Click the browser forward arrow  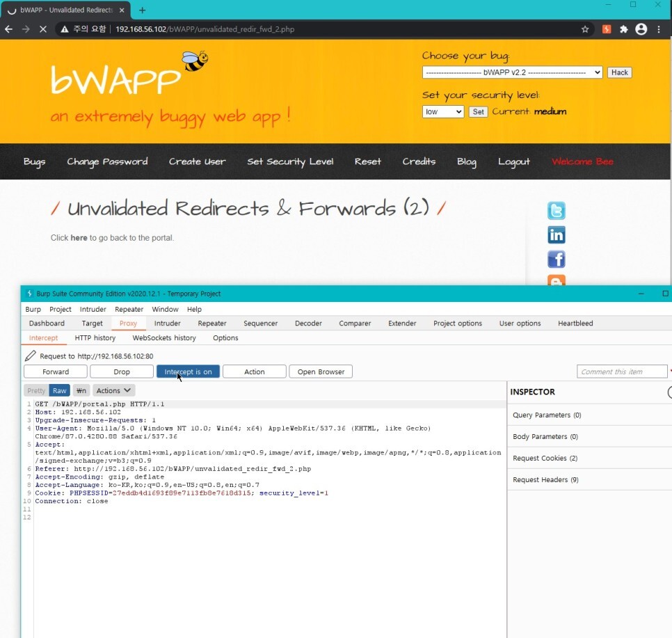(26, 29)
